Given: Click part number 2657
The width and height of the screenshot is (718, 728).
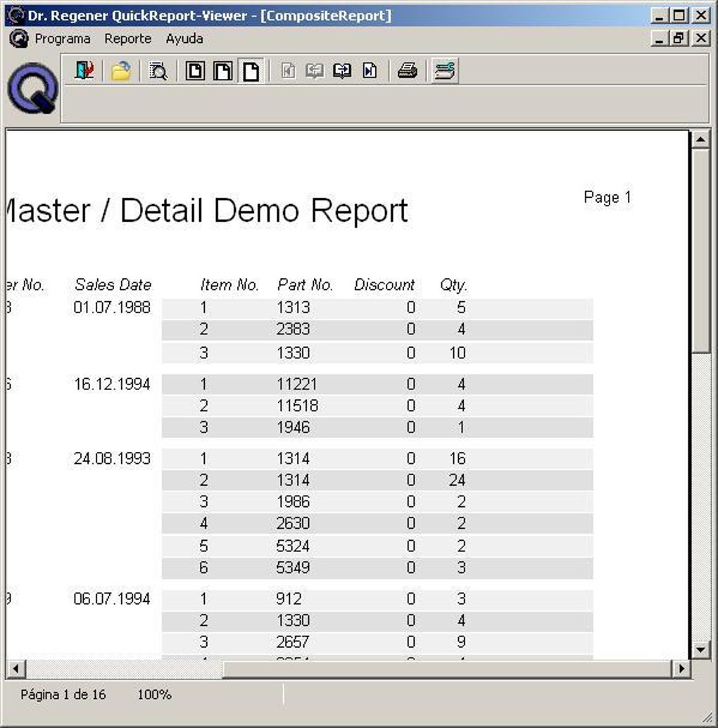Looking at the screenshot, I should coord(293,641).
